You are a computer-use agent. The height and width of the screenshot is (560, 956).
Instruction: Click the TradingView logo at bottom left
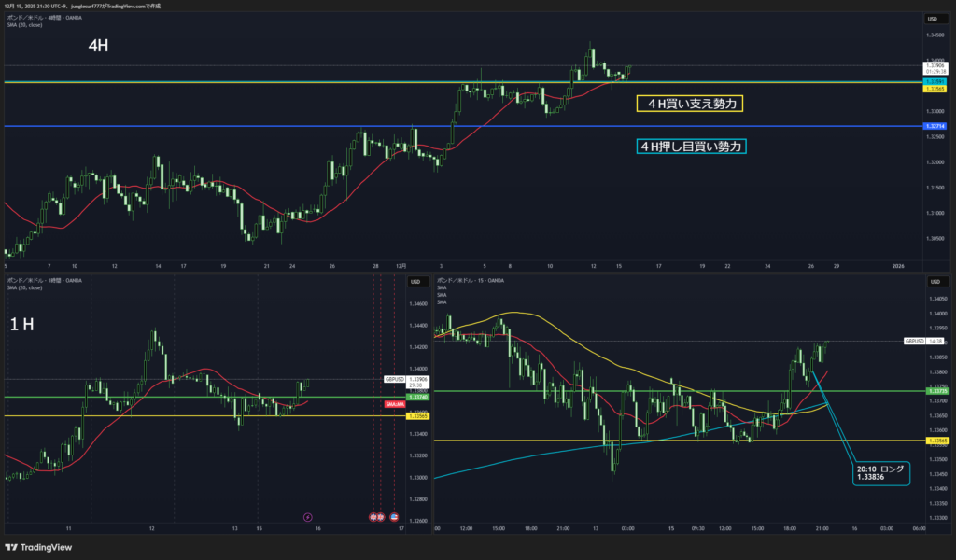pyautogui.click(x=37, y=548)
